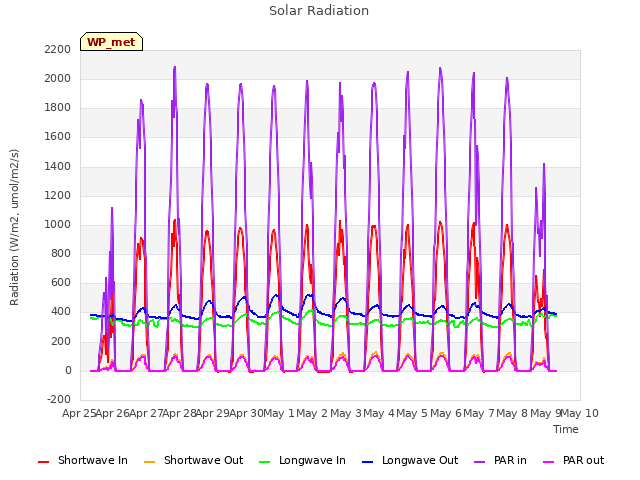This screenshot has height=480, width=640.
Task: Click the May 2 x-axis date label
Action: (312, 413)
